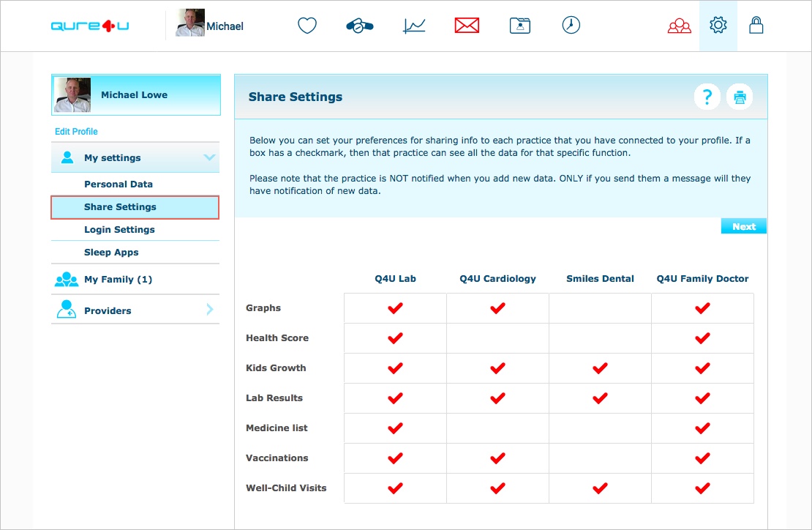The image size is (812, 530).
Task: Open My Family (1) section
Action: pos(135,279)
